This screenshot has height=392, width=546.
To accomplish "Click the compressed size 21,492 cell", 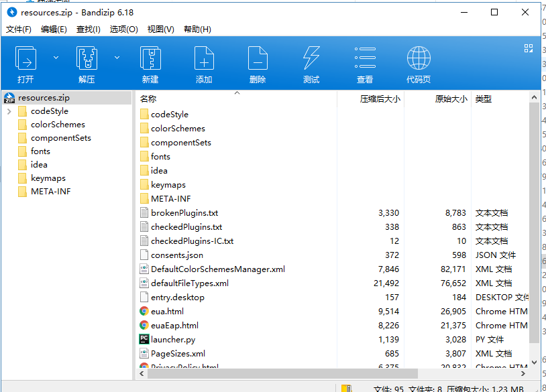I will 386,283.
